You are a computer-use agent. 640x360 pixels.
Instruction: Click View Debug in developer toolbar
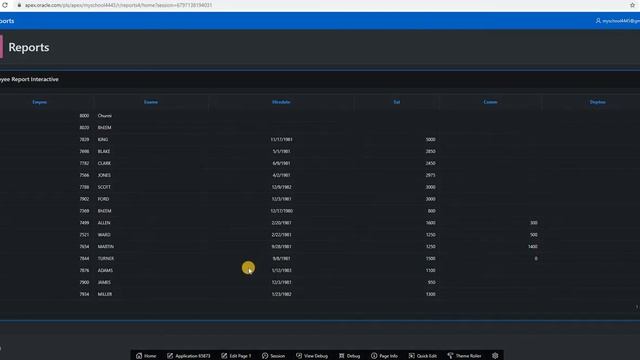(x=312, y=356)
